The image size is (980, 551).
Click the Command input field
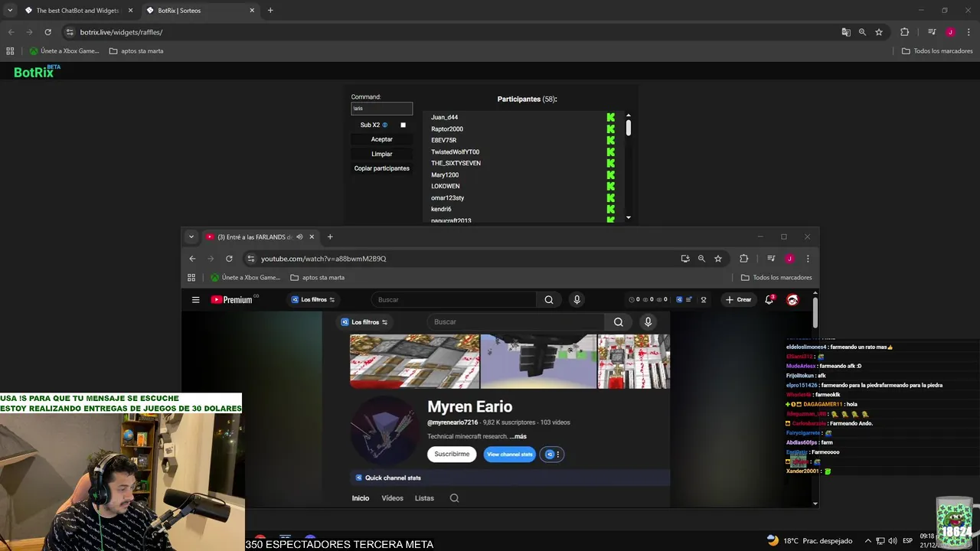point(382,109)
